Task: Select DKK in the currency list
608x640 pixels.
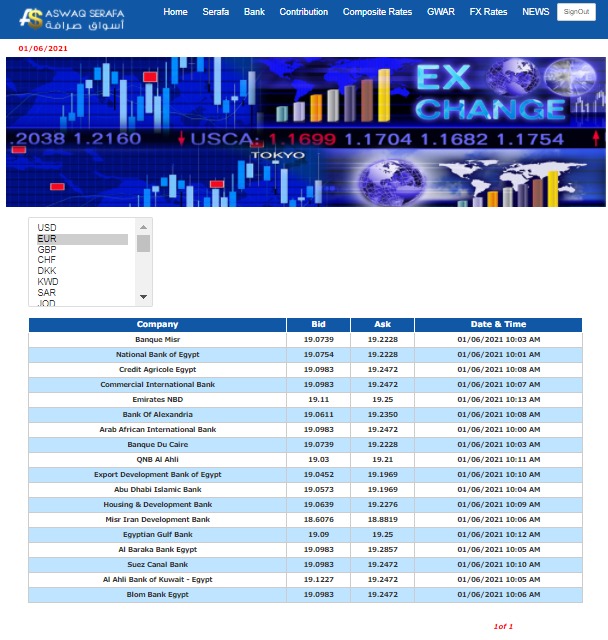Action: point(82,271)
